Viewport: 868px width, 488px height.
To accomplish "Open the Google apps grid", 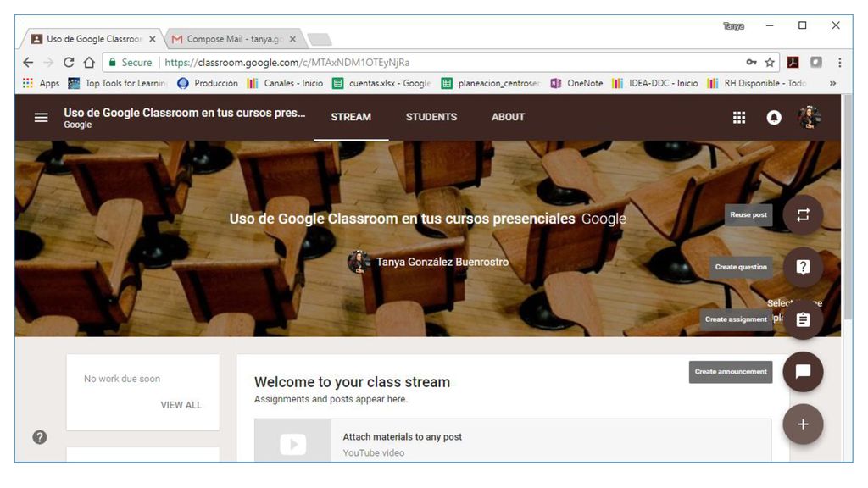I will click(739, 117).
